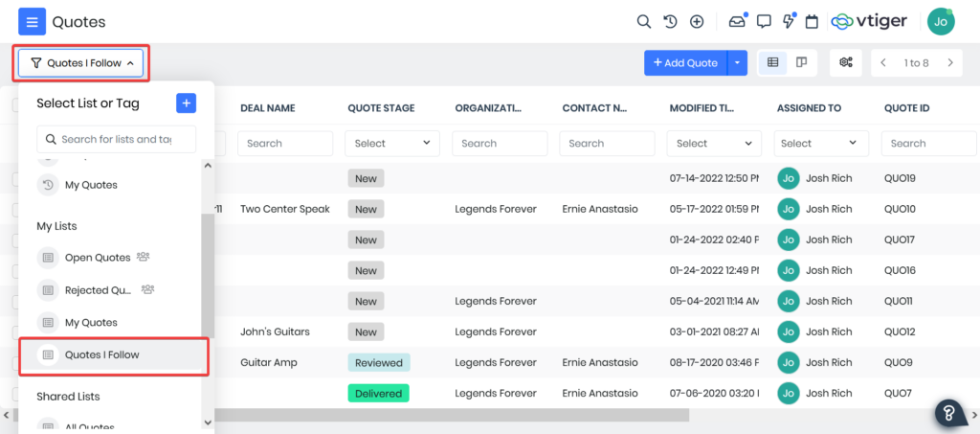Open the inbox tray icon
This screenshot has height=434, width=980.
(x=736, y=22)
